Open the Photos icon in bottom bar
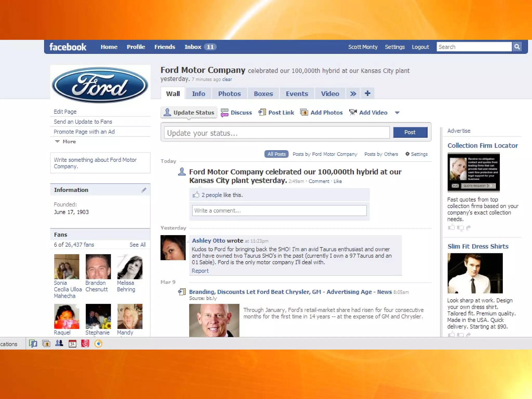Viewport: 532px width, 399px height. [x=46, y=344]
